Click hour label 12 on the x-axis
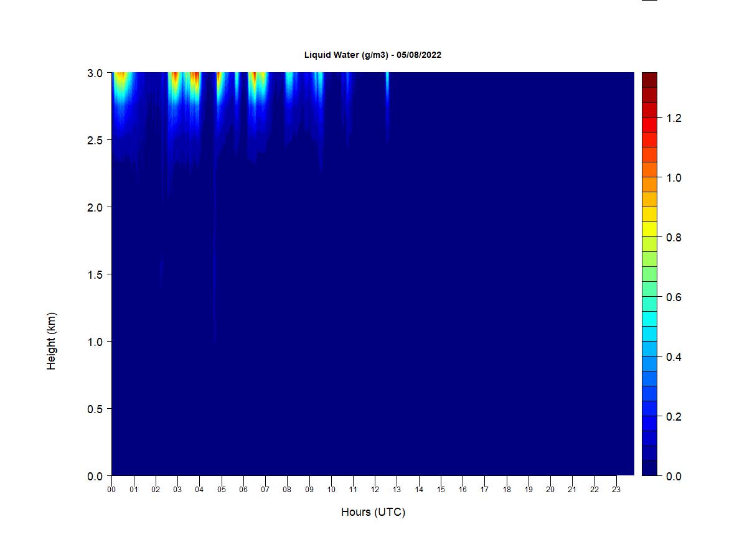747x560 pixels. pyautogui.click(x=375, y=490)
